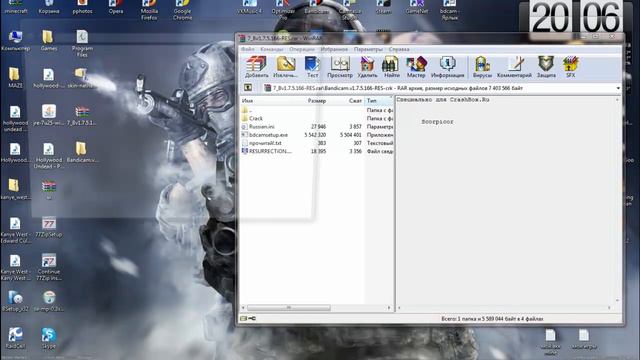Sort files by Сжат column header

346,100
